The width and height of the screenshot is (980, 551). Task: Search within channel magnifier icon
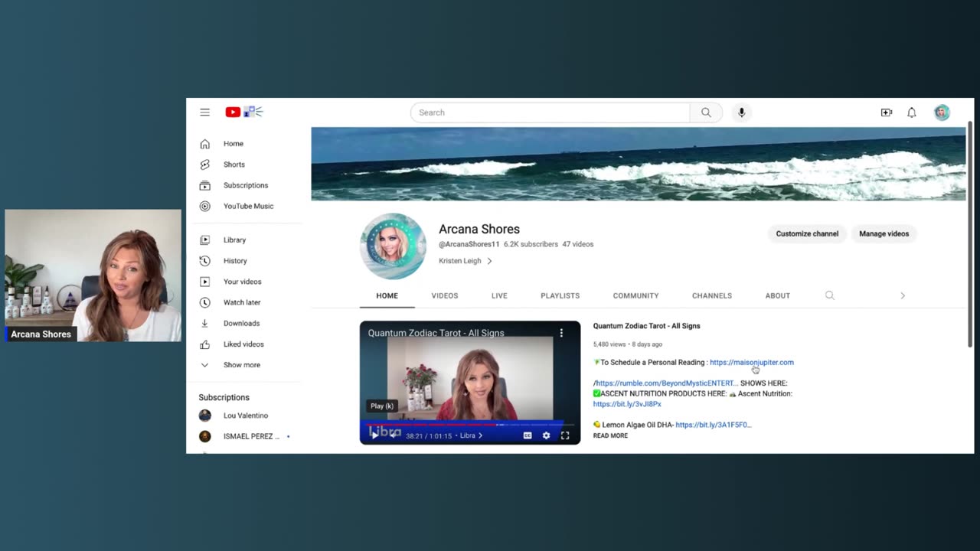click(829, 295)
